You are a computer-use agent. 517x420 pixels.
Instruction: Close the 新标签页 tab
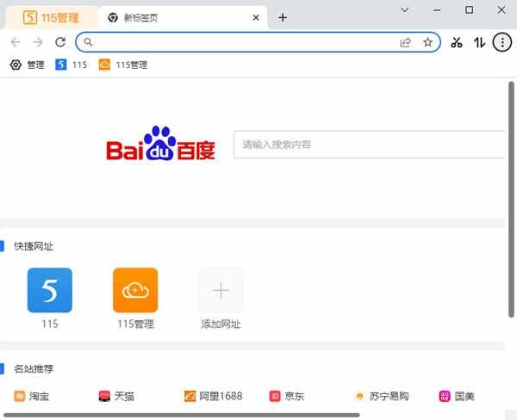256,17
